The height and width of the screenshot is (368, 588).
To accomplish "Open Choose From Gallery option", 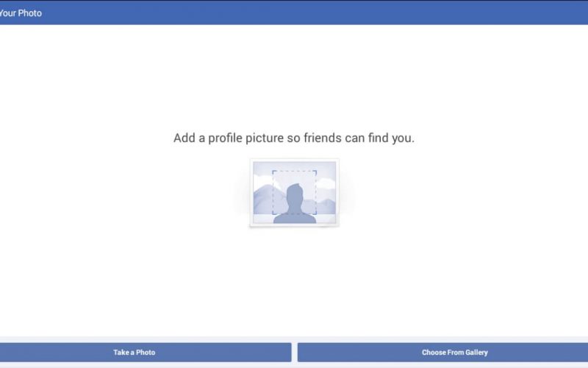I will 443,353.
